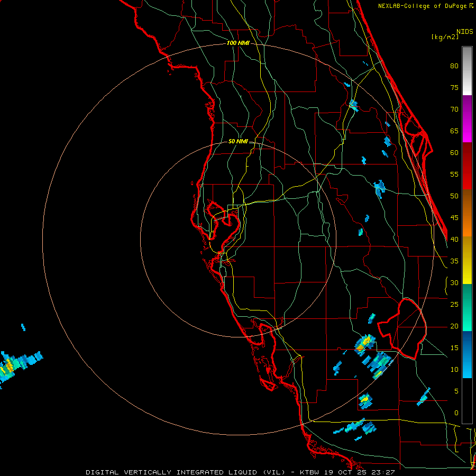Pick the magenta-purple color bar segment
476x476 pixels.
tap(467, 118)
